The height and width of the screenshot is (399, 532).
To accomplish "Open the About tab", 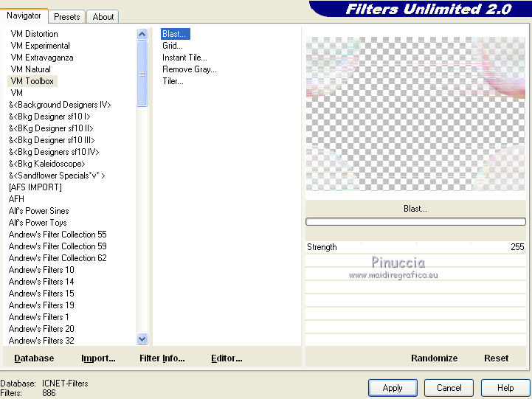I will point(103,17).
